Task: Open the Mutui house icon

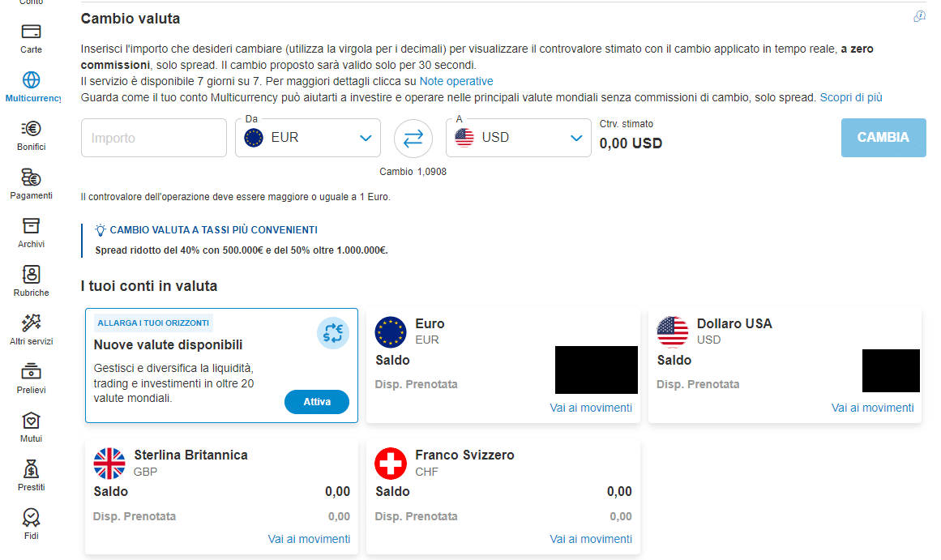Action: (x=32, y=420)
